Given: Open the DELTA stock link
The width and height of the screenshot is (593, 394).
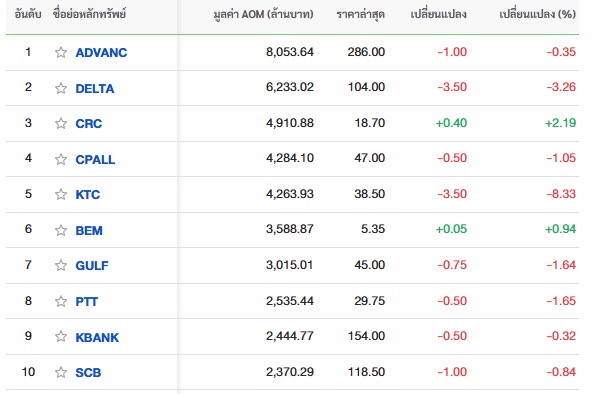Looking at the screenshot, I should 95,88.
